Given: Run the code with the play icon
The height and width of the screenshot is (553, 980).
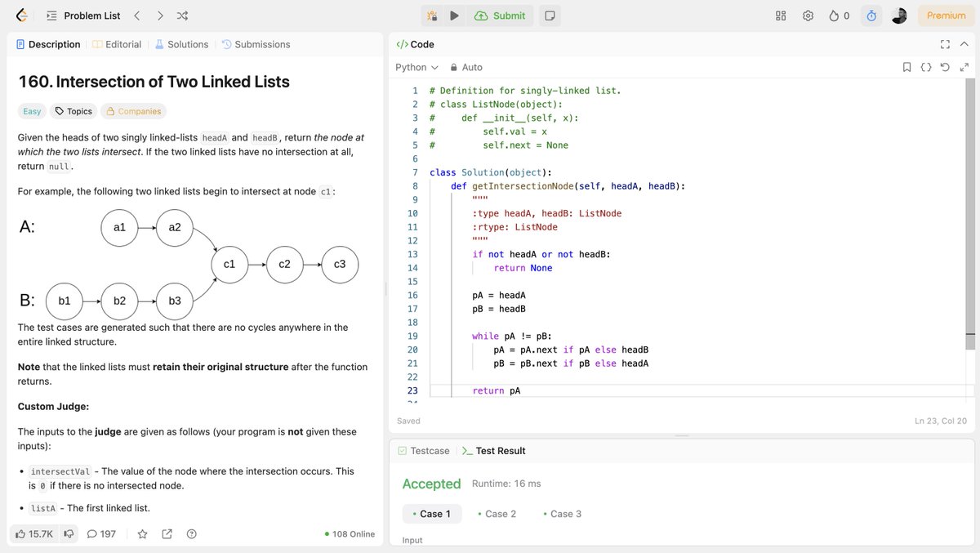Looking at the screenshot, I should [x=454, y=16].
